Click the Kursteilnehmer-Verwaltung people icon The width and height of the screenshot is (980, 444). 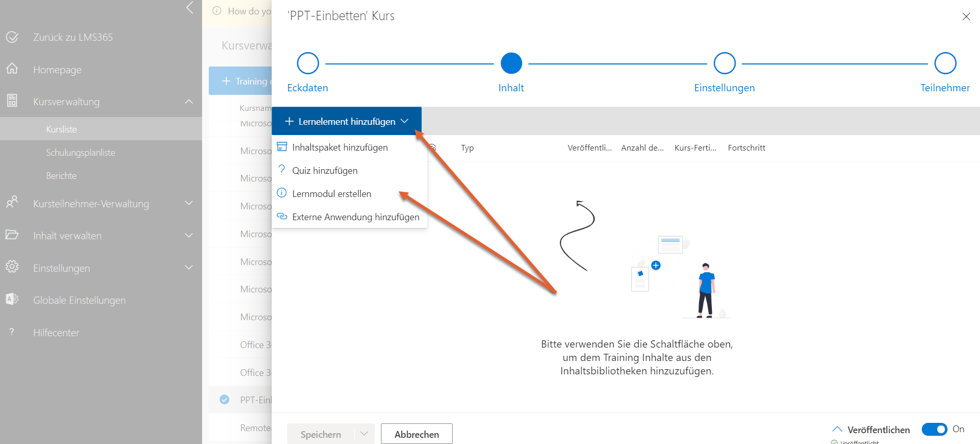[12, 202]
